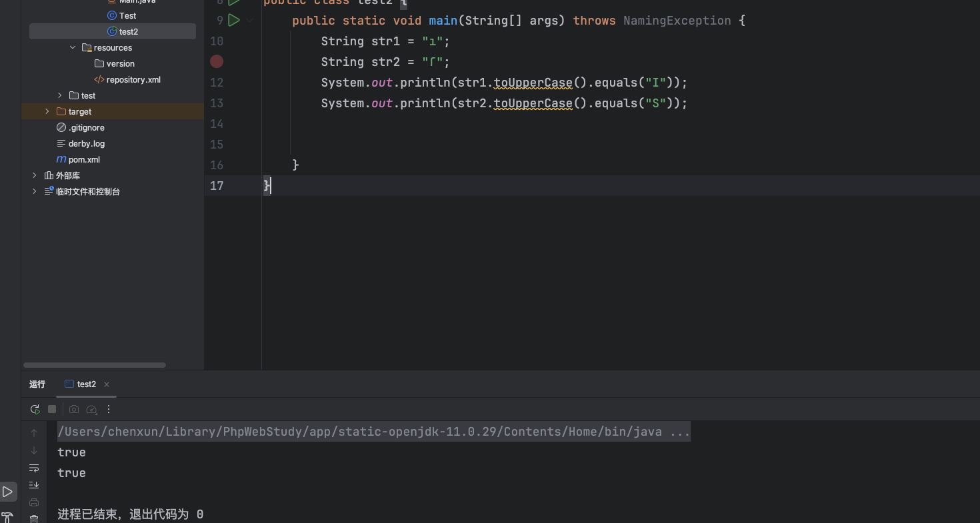Click the 外部库 library icon

tap(49, 175)
